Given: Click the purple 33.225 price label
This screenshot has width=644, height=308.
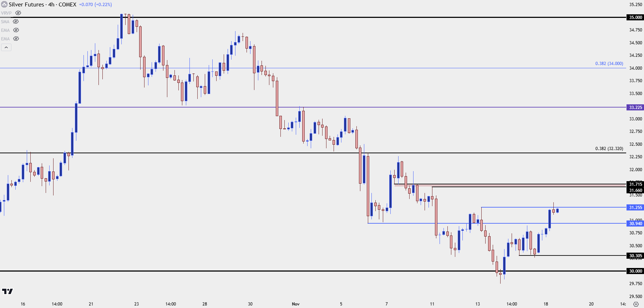Looking at the screenshot, I should (635, 107).
